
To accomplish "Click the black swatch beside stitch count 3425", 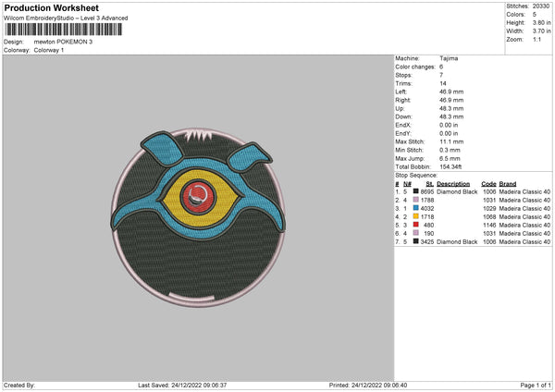I will tap(416, 241).
